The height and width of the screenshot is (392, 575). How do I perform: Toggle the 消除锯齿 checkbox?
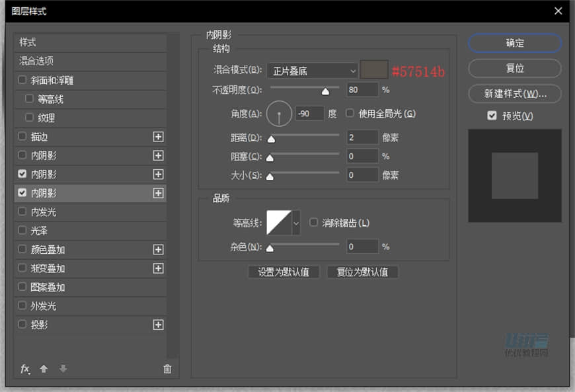click(313, 222)
